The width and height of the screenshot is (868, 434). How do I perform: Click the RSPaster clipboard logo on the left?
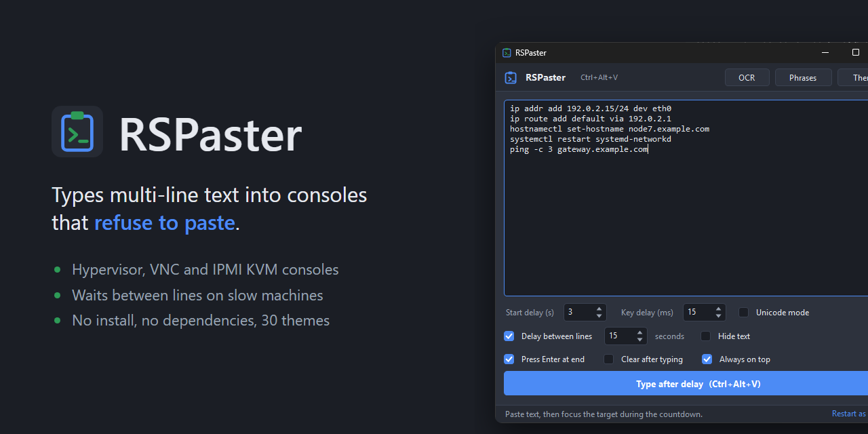[77, 132]
